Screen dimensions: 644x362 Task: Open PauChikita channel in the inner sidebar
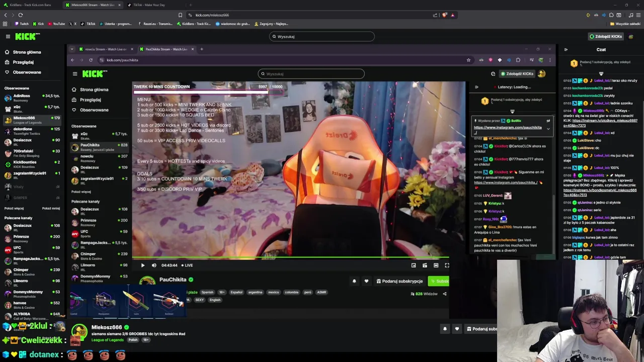(x=100, y=147)
